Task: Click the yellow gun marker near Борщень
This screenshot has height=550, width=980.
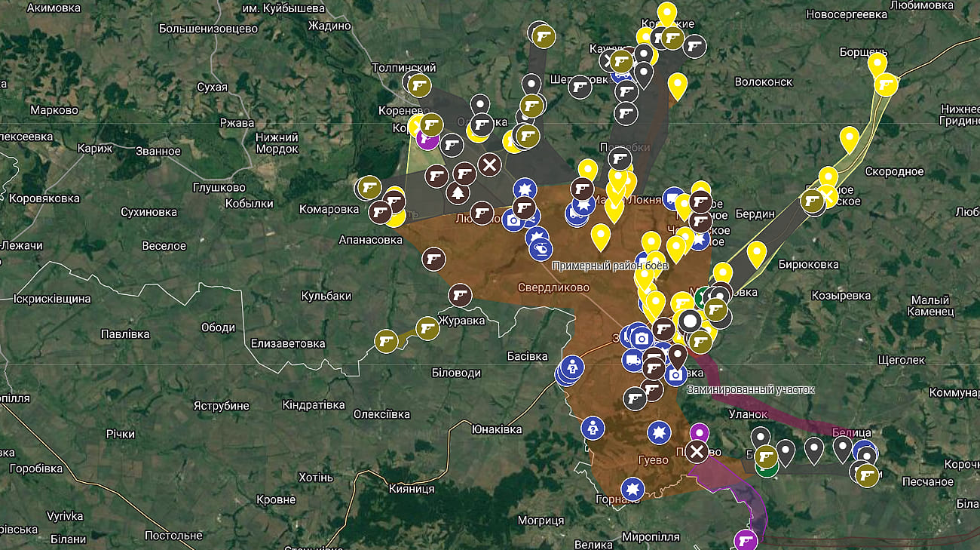Action: (886, 84)
